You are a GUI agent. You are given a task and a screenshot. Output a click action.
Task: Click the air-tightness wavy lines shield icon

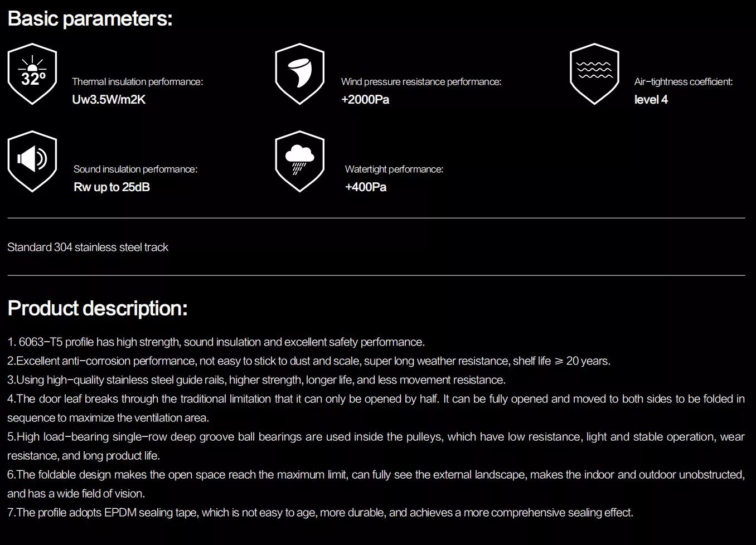click(594, 74)
